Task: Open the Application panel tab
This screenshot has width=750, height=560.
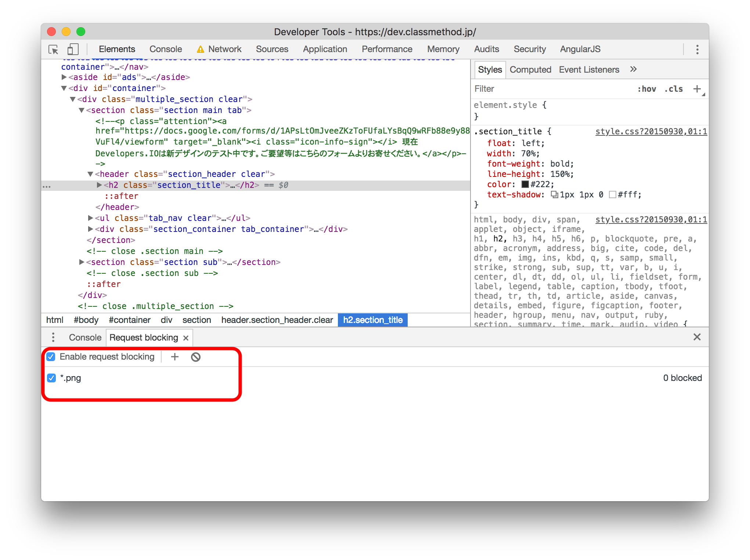Action: click(325, 49)
